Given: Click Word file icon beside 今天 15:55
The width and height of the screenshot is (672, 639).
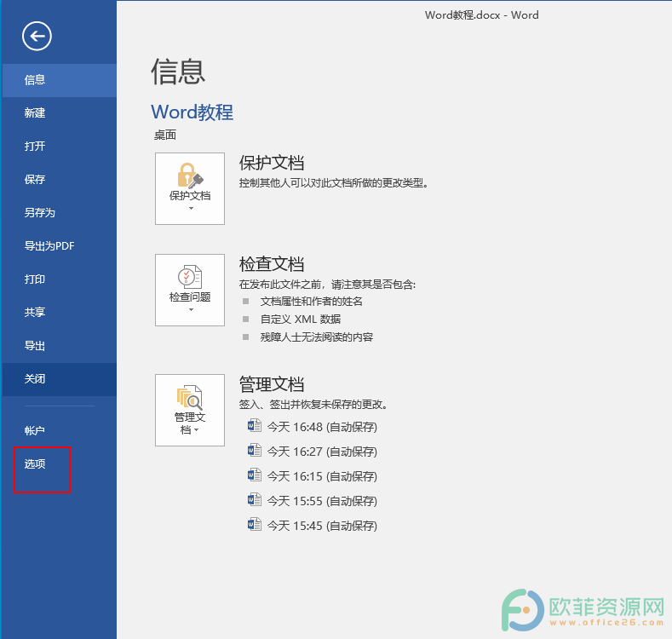Looking at the screenshot, I should click(254, 499).
